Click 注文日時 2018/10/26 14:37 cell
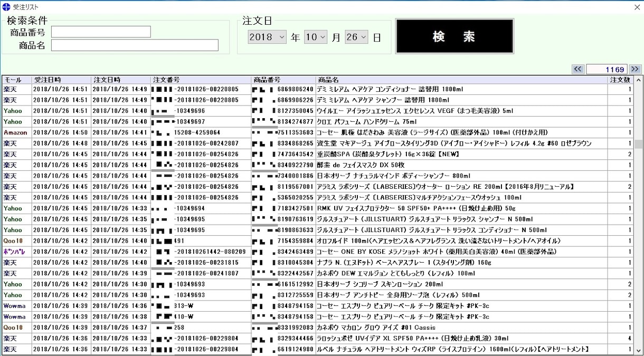The height and width of the screenshot is (356, 644). click(x=121, y=327)
